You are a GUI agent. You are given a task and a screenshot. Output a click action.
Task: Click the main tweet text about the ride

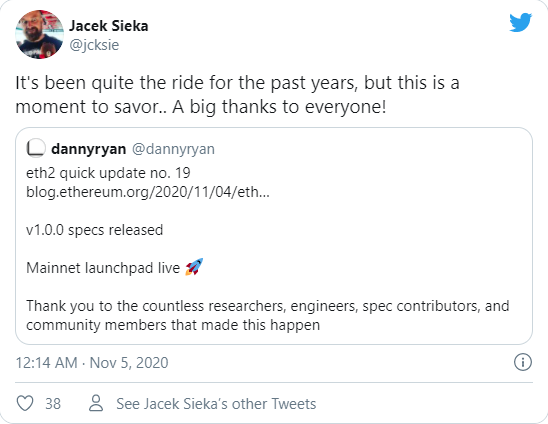pos(237,94)
